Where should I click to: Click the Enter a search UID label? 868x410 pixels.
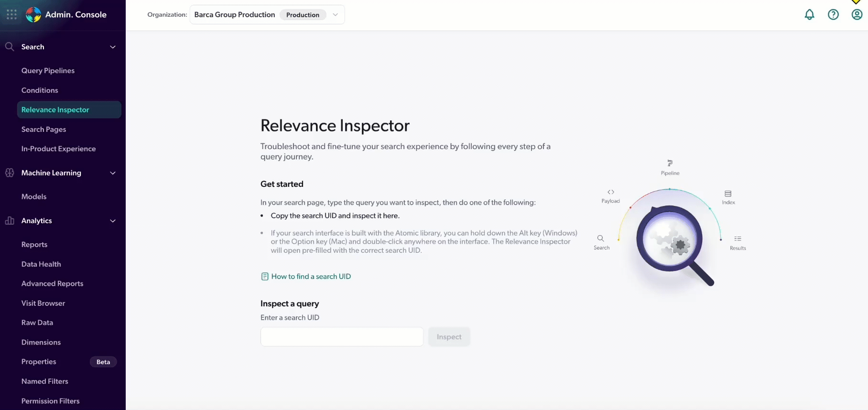(290, 317)
